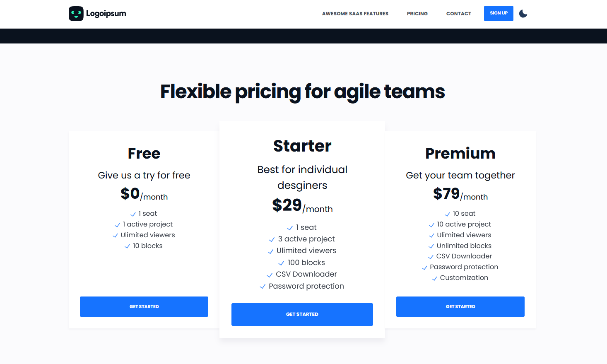Open the "Awesome SaaS Features" menu item
The width and height of the screenshot is (607, 364).
click(x=355, y=13)
